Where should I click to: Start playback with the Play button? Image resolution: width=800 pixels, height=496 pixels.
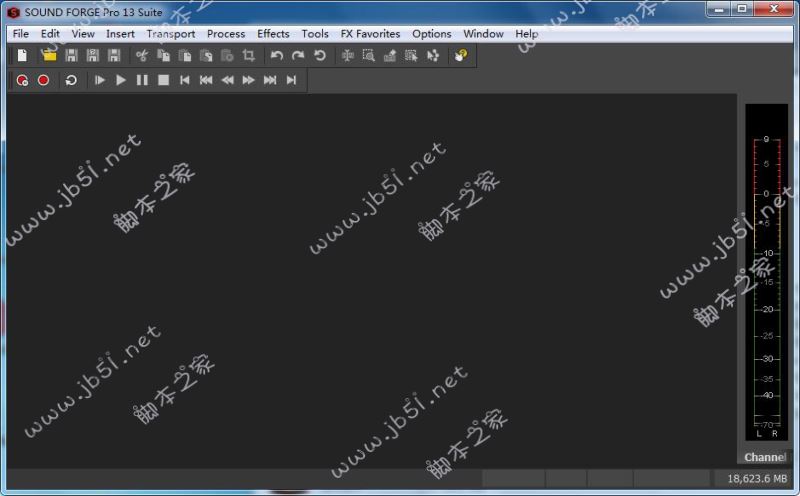[x=120, y=80]
